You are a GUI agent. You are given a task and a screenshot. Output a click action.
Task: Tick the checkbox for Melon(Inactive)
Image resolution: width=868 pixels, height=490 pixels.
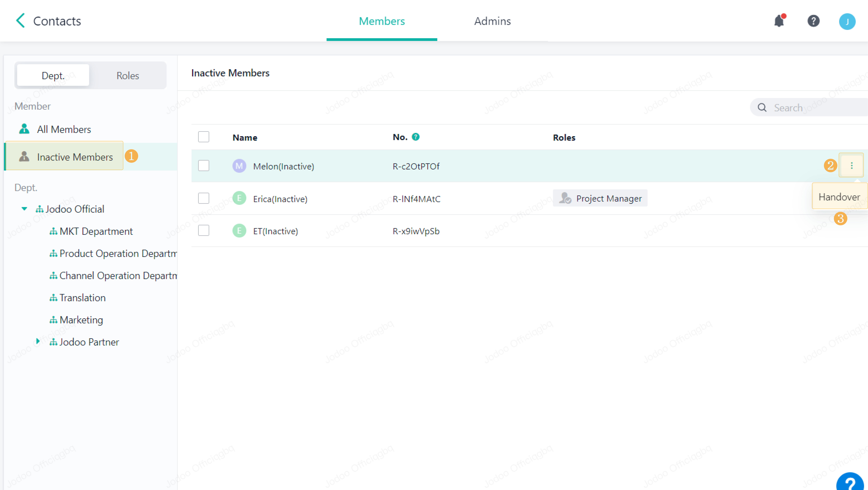point(204,165)
